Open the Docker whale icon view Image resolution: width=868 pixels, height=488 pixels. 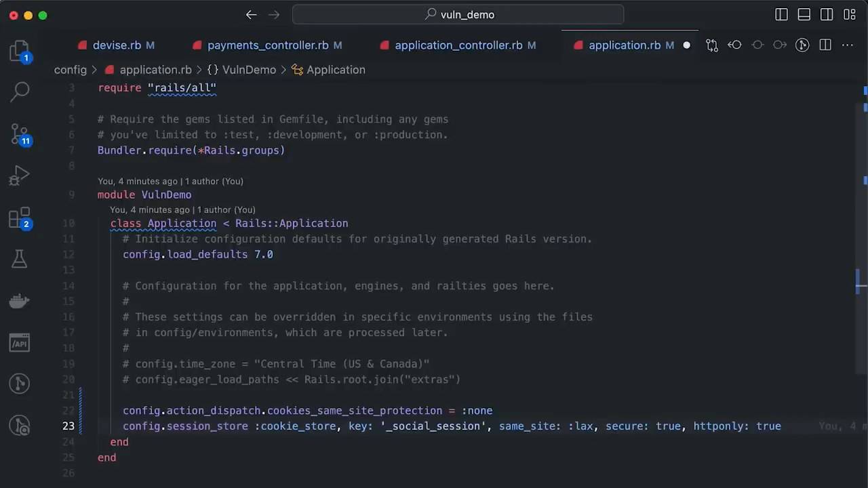click(20, 300)
